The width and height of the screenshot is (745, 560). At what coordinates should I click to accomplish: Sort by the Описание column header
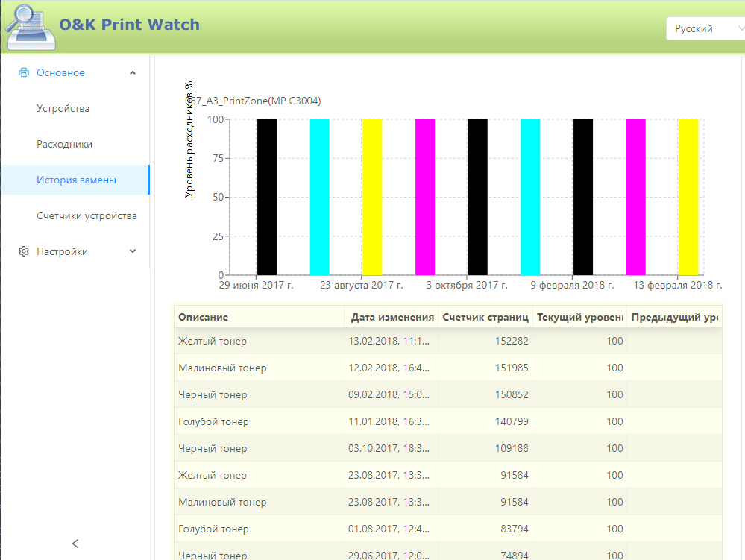259,317
